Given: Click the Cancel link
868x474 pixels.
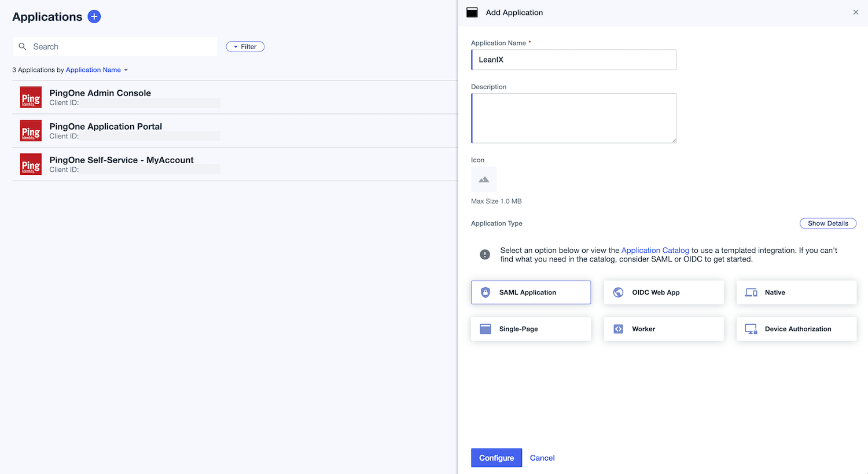Looking at the screenshot, I should (x=542, y=458).
